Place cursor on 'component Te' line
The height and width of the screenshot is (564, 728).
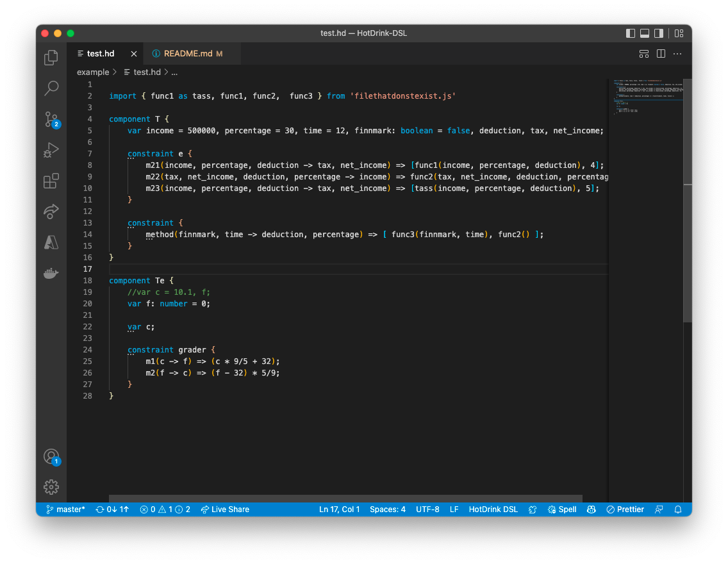(141, 280)
